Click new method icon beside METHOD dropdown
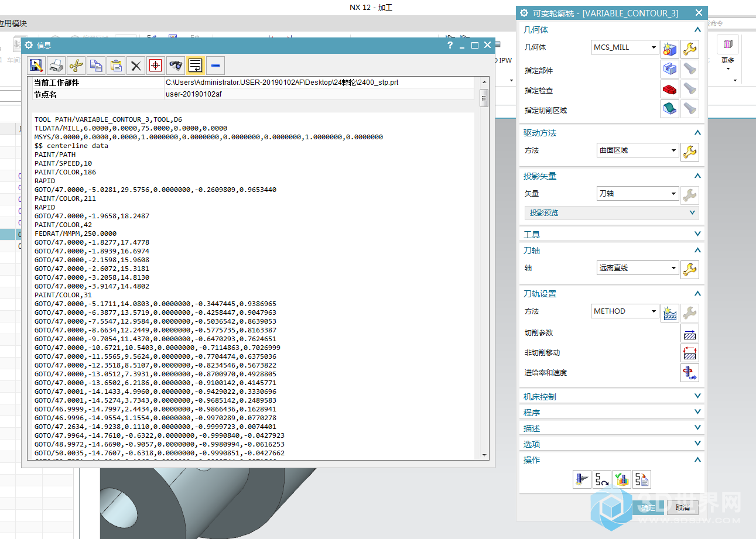 pos(670,313)
